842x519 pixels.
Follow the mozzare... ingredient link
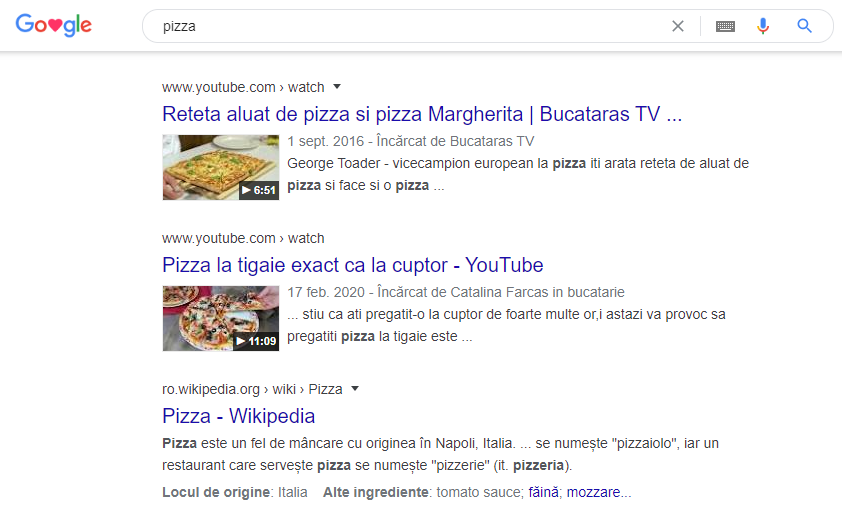598,492
